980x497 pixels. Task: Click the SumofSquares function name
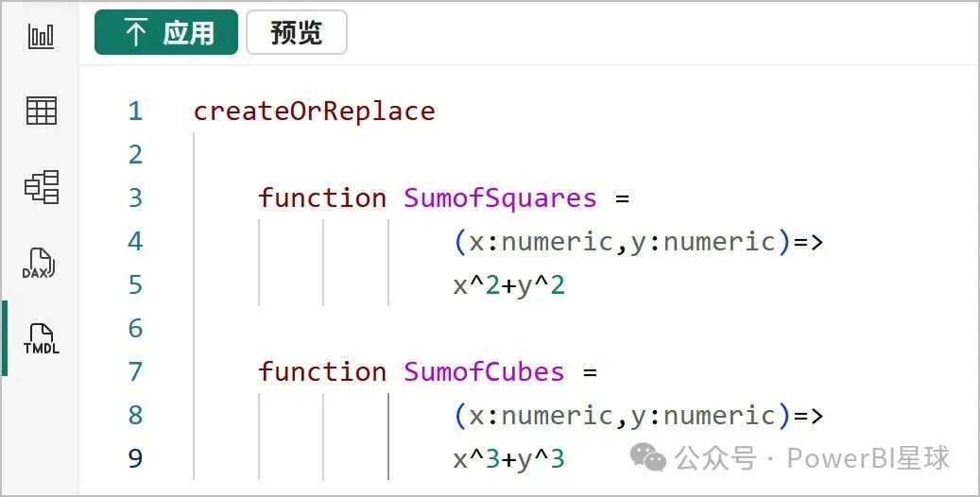pyautogui.click(x=500, y=198)
